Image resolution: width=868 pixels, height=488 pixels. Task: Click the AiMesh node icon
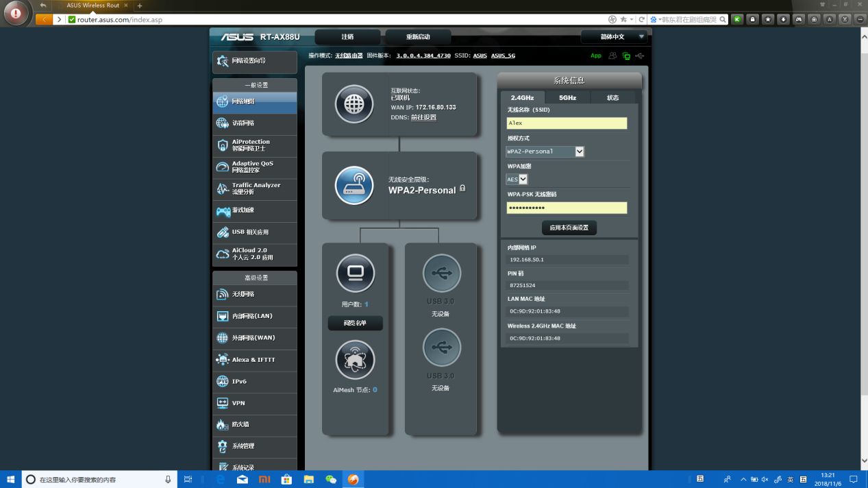355,359
